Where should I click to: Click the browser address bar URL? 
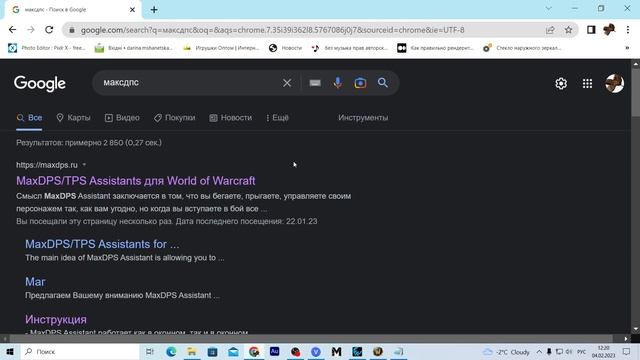point(272,30)
